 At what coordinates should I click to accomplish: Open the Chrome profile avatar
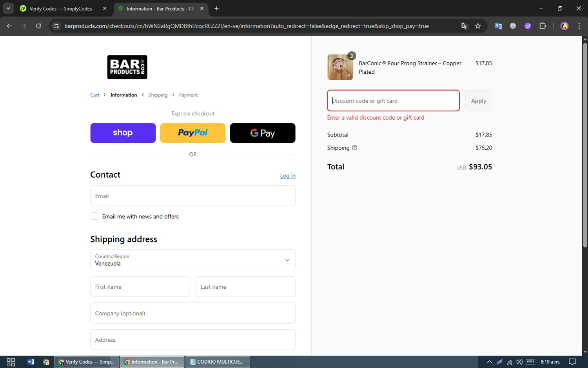[564, 26]
